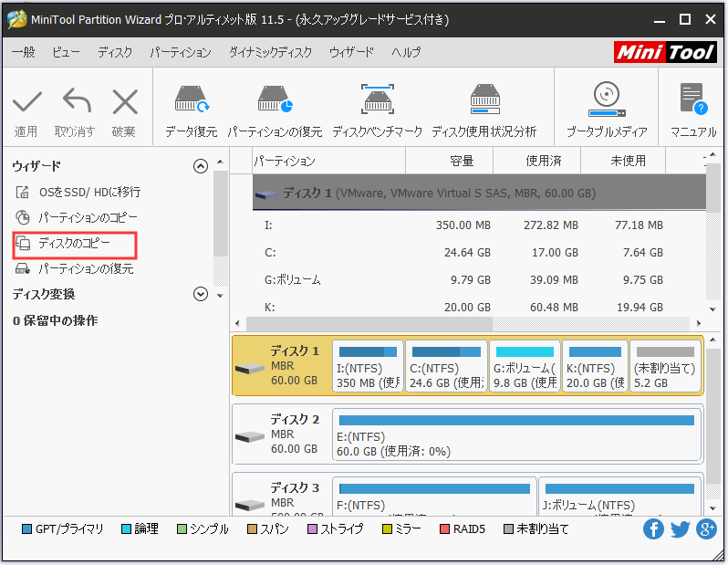Click the 破棄 (Discard) X icon
The image size is (728, 565).
pos(125,101)
